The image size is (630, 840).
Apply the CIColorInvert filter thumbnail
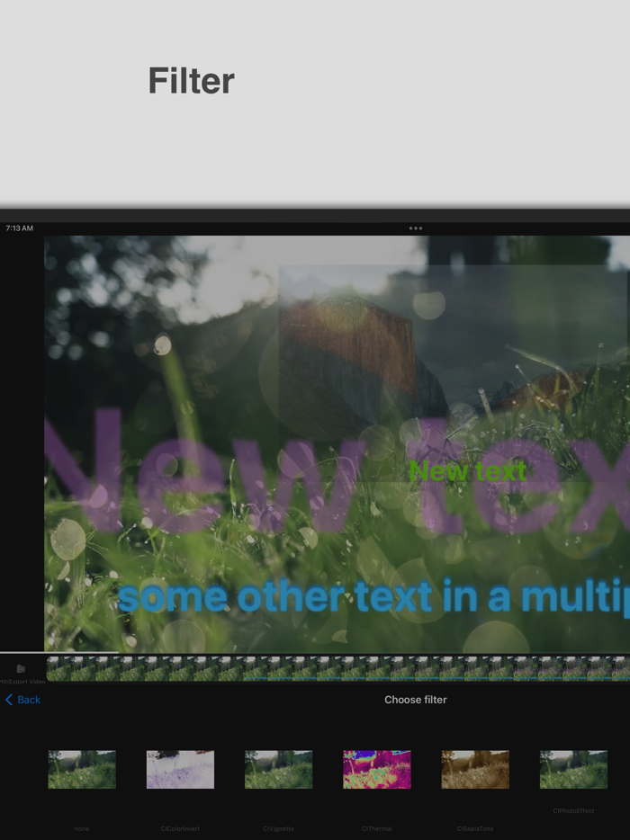pyautogui.click(x=180, y=769)
